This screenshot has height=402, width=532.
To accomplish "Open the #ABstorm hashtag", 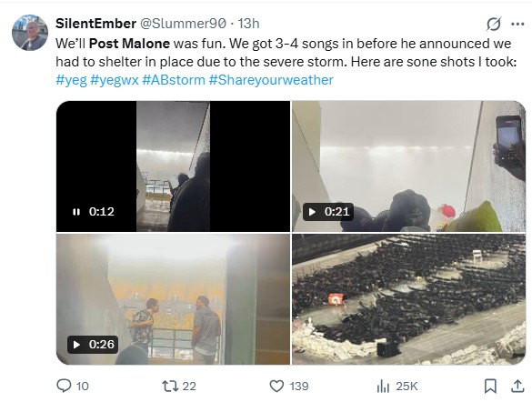I will click(x=174, y=80).
